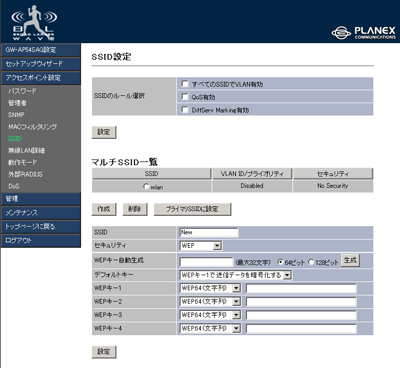Open WEPキー4 type dropdown
This screenshot has height=368, width=400.
[x=210, y=328]
